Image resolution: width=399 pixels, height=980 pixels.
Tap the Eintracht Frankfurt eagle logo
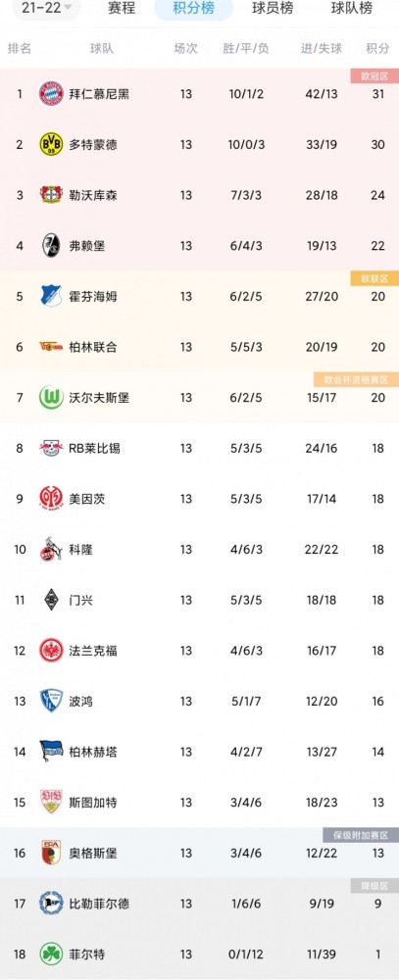(x=51, y=651)
